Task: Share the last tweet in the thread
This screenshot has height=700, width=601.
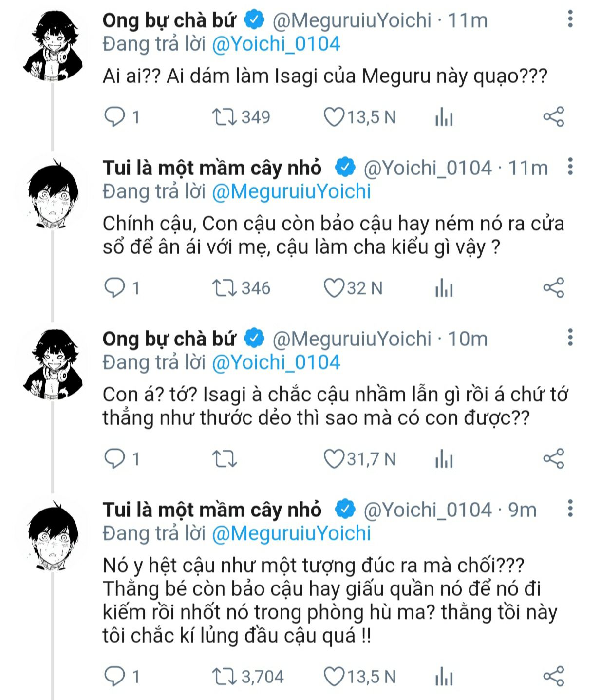Action: pos(553,676)
